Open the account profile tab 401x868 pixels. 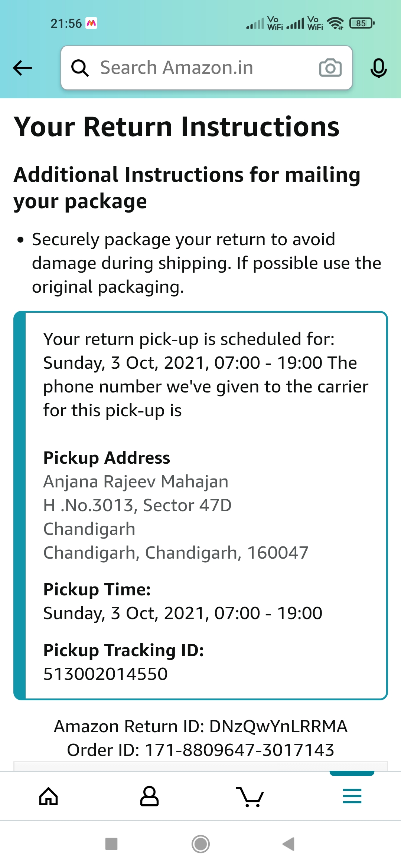(149, 796)
